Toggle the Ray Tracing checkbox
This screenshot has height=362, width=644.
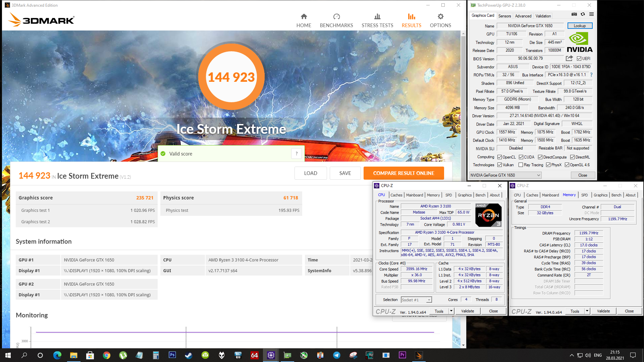pyautogui.click(x=521, y=165)
